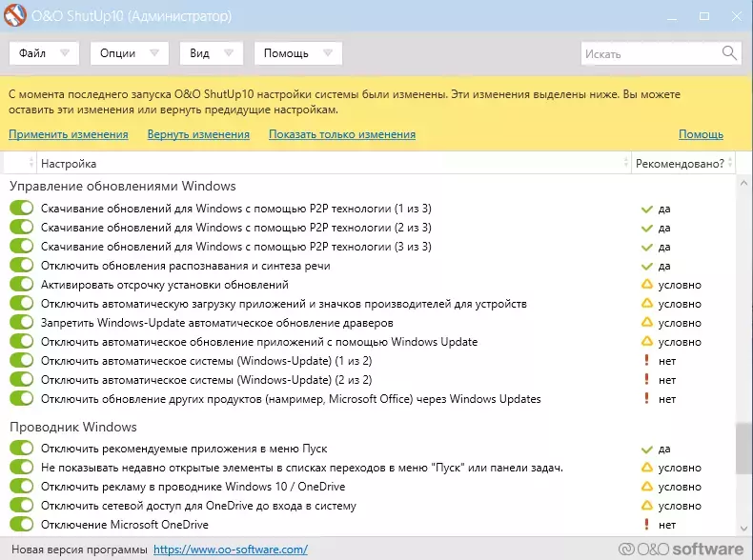
Task: Click sort arrows on the first toggle column
Action: tap(31, 163)
